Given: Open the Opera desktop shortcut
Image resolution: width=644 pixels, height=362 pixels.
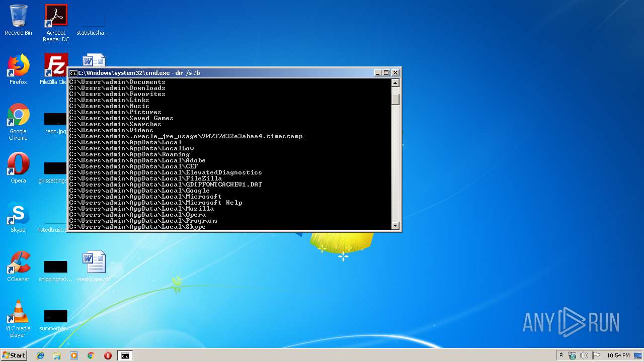Looking at the screenshot, I should pyautogui.click(x=18, y=168).
